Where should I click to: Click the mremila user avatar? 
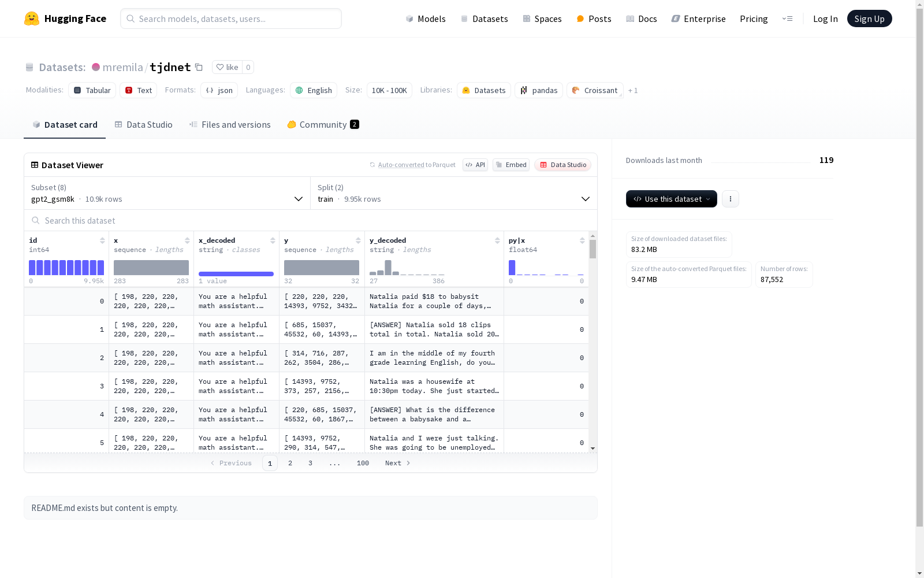[x=96, y=67]
